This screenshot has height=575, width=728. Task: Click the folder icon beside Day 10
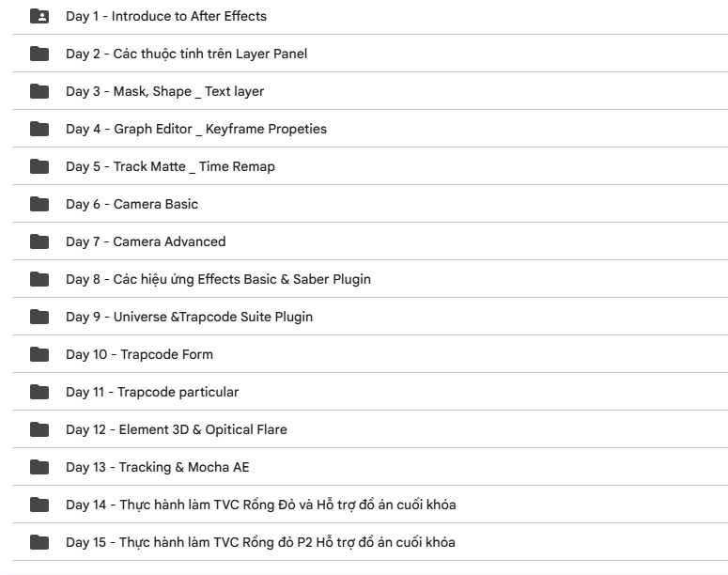tap(39, 354)
